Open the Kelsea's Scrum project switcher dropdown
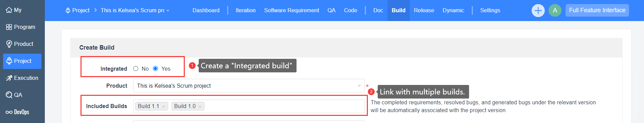This screenshot has height=123, width=644. click(x=135, y=11)
